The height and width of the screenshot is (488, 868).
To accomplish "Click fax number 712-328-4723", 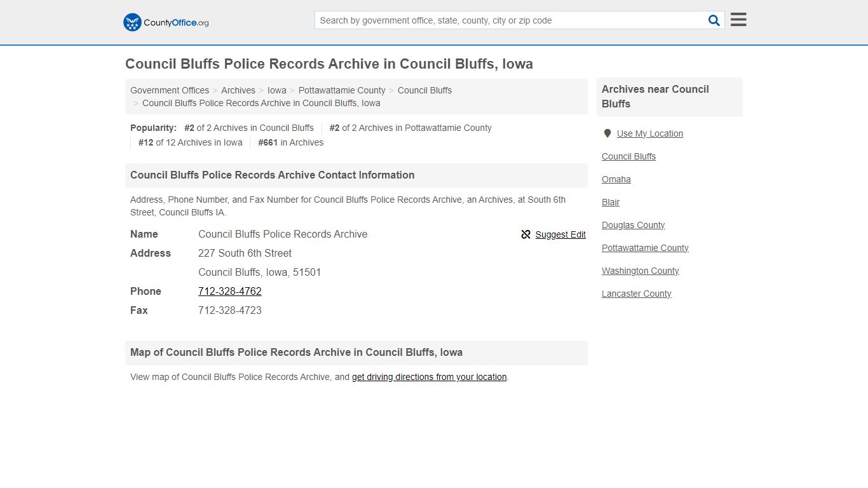I will pyautogui.click(x=230, y=310).
